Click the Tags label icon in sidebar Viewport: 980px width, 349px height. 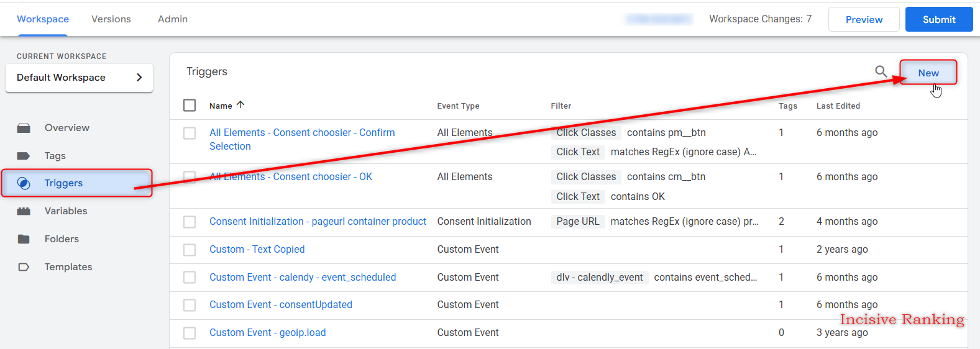pyautogui.click(x=24, y=156)
